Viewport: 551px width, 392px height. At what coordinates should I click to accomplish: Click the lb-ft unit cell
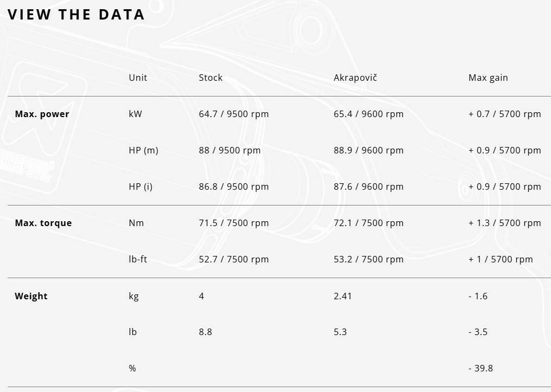[x=138, y=259]
